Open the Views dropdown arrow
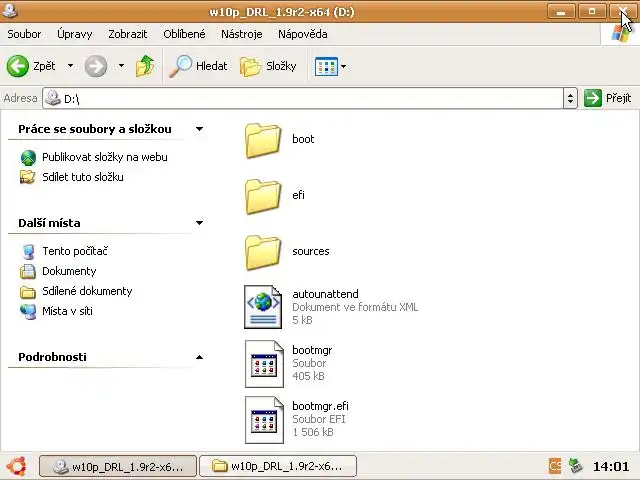640x480 pixels. 343,66
